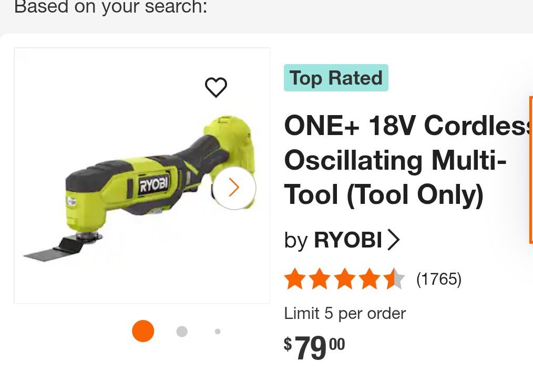Show next product image with orange arrow

tap(234, 188)
